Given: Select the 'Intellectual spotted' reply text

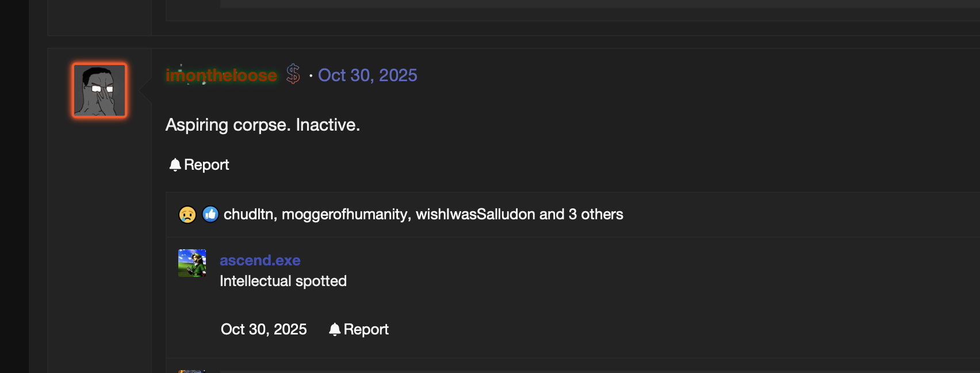Looking at the screenshot, I should click(x=283, y=281).
